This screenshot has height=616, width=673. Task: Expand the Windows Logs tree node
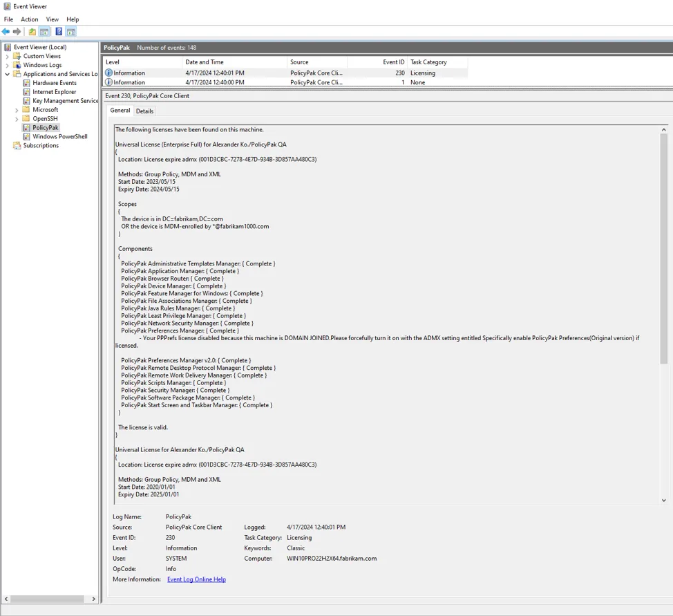8,65
